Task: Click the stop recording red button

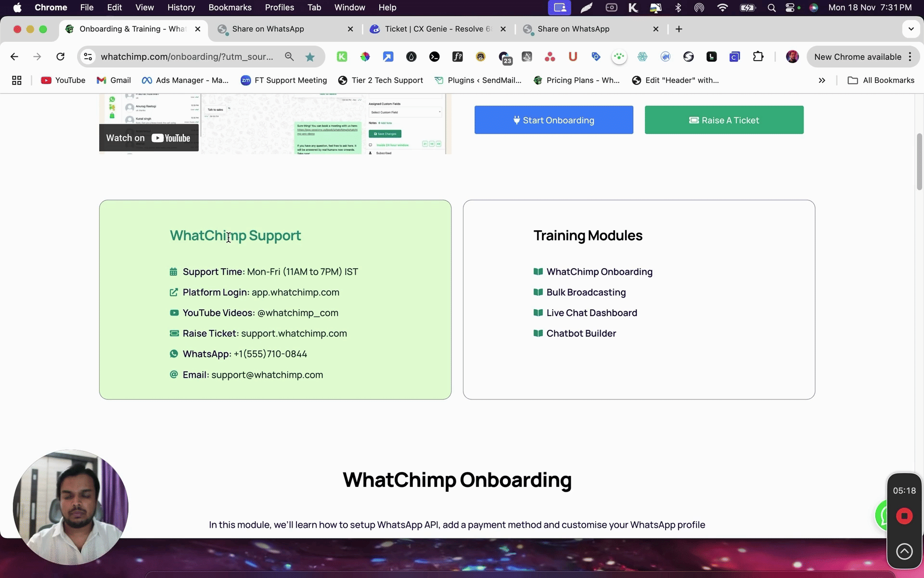Action: pos(904,516)
